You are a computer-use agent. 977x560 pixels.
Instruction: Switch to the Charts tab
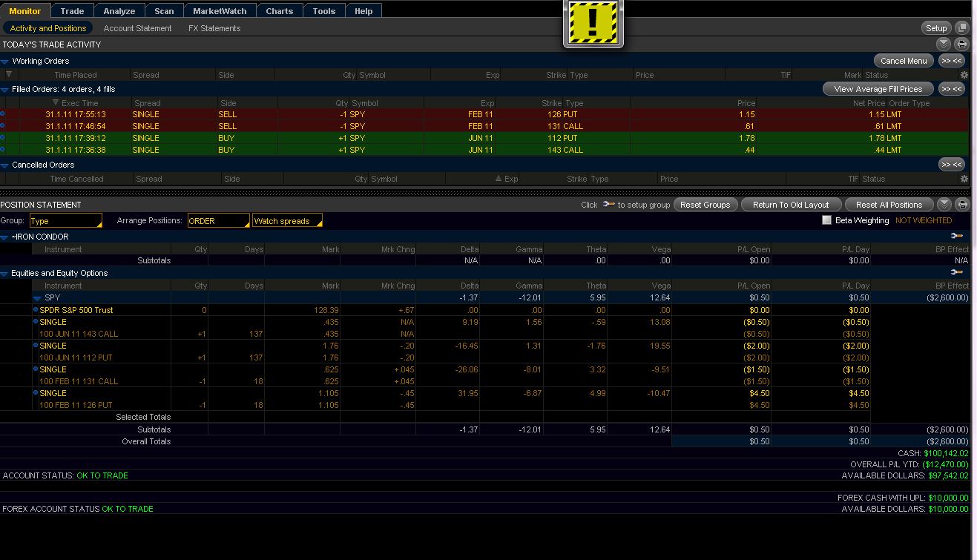click(x=279, y=11)
